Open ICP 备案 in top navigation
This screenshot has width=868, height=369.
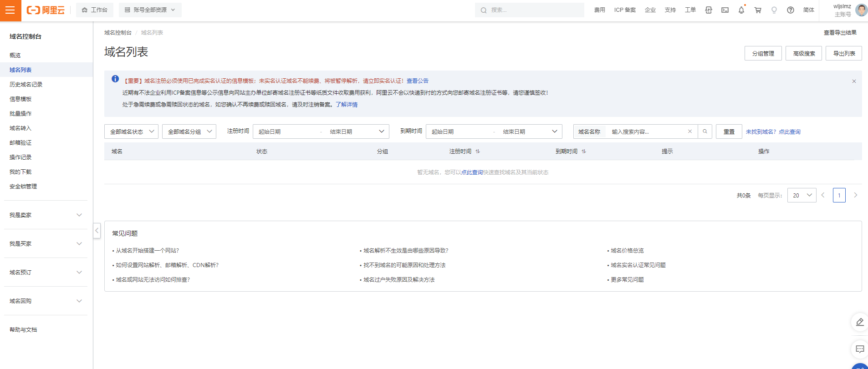(x=625, y=10)
